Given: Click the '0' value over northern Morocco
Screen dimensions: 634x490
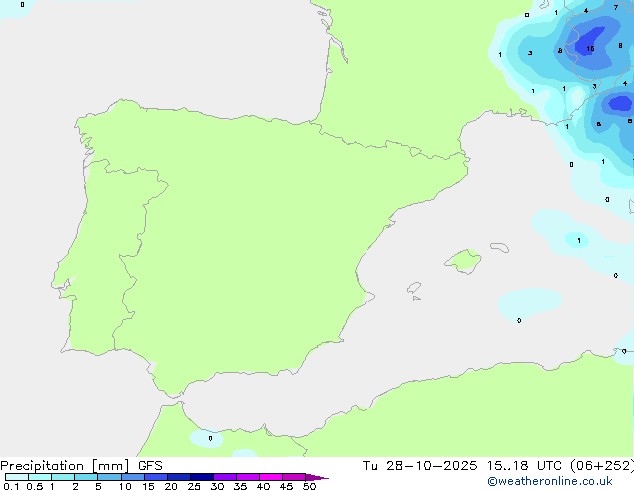Looking at the screenshot, I should coord(210,439).
